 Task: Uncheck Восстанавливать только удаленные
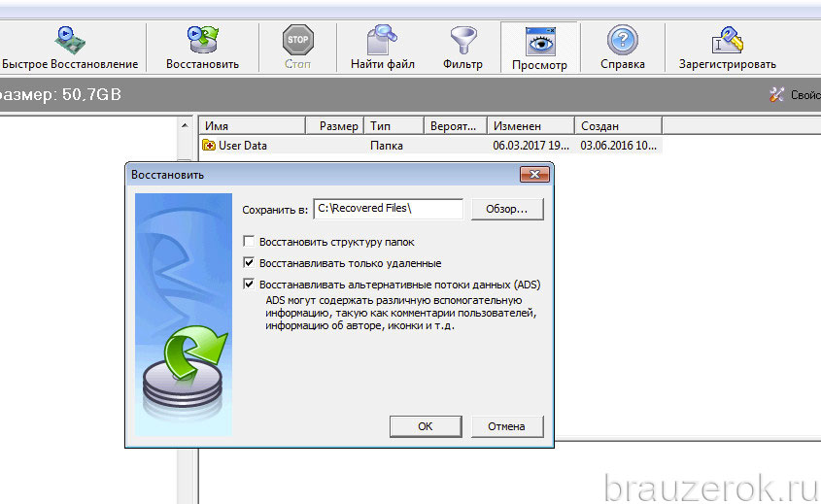point(250,263)
